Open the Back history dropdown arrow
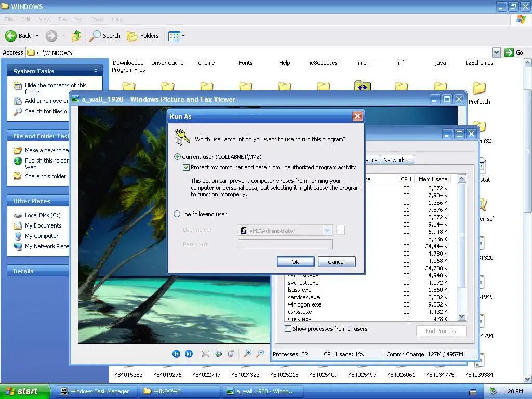This screenshot has width=532, height=399. click(x=37, y=36)
